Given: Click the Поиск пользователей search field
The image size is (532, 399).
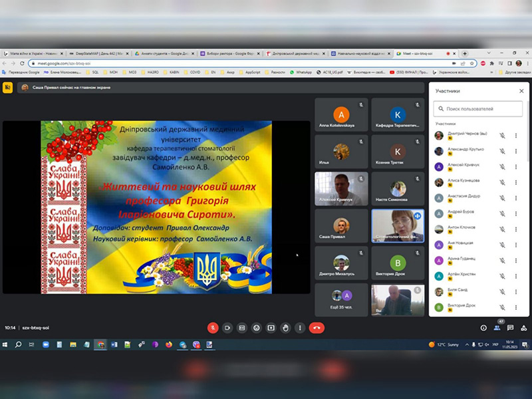Looking at the screenshot, I should point(479,108).
